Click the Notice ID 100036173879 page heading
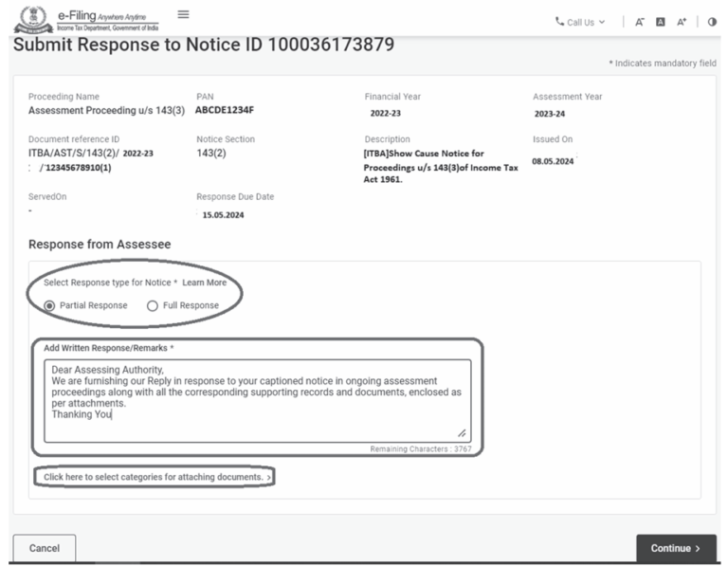This screenshot has height=566, width=728. coord(203,46)
